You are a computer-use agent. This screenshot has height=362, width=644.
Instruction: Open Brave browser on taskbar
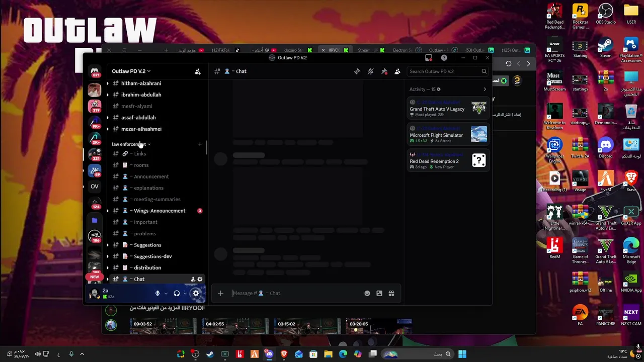coord(284,354)
